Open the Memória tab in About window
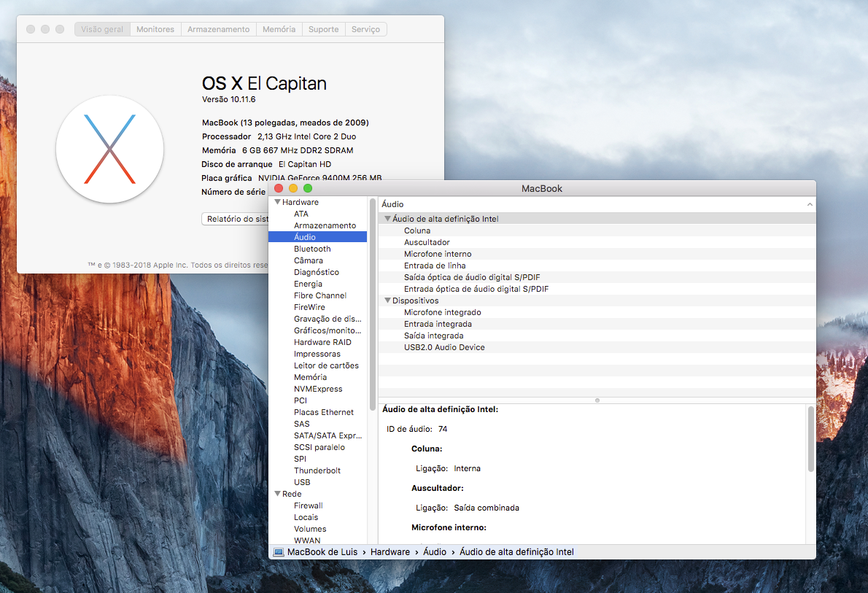 279,29
